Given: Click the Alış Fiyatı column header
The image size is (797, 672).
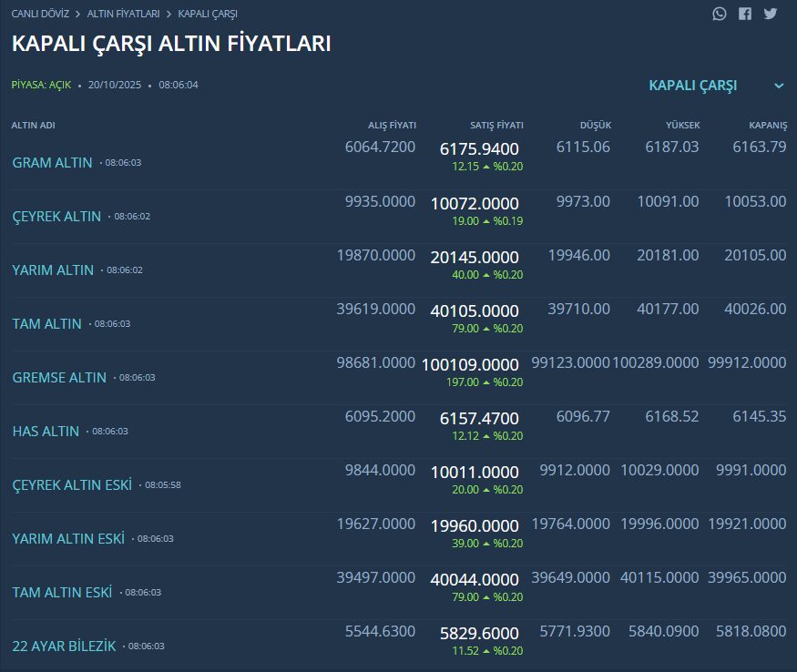Looking at the screenshot, I should (x=392, y=126).
